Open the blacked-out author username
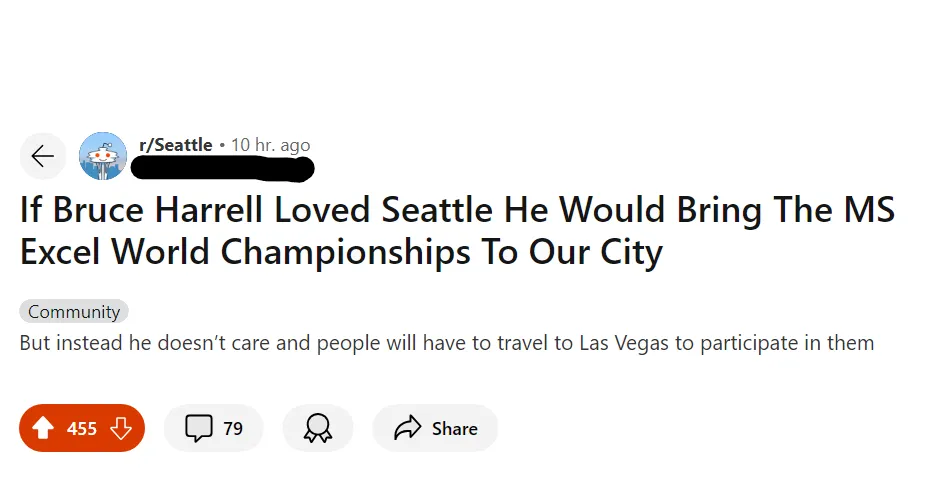Screen dimensions: 942x496 coord(222,169)
